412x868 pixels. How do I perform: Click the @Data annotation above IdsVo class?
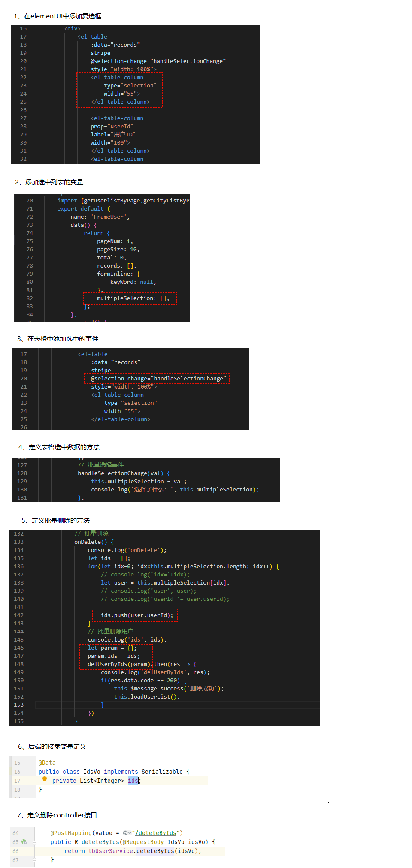(x=47, y=763)
